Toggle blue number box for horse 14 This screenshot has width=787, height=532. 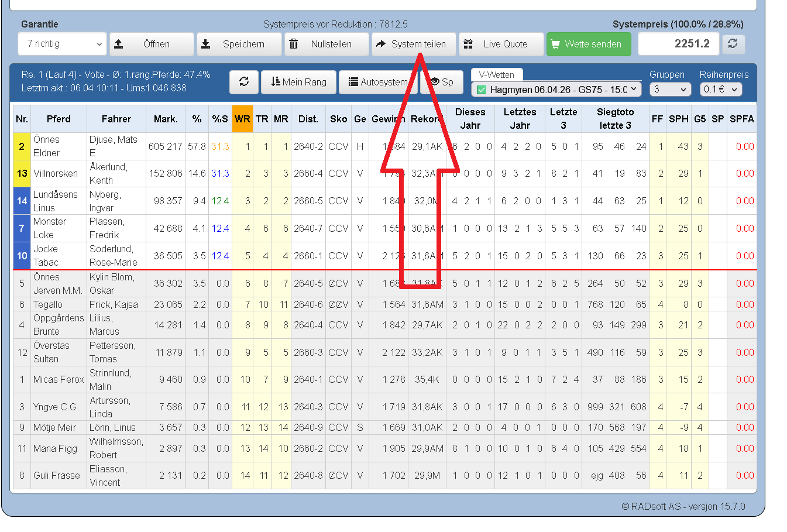[x=22, y=201]
